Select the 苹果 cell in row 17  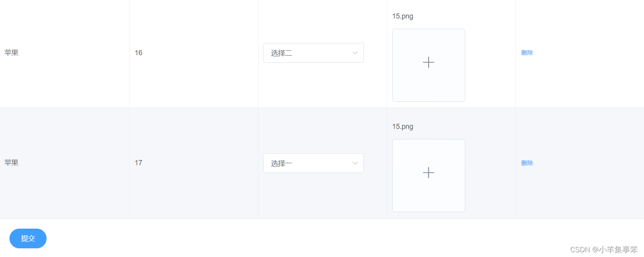coord(11,163)
